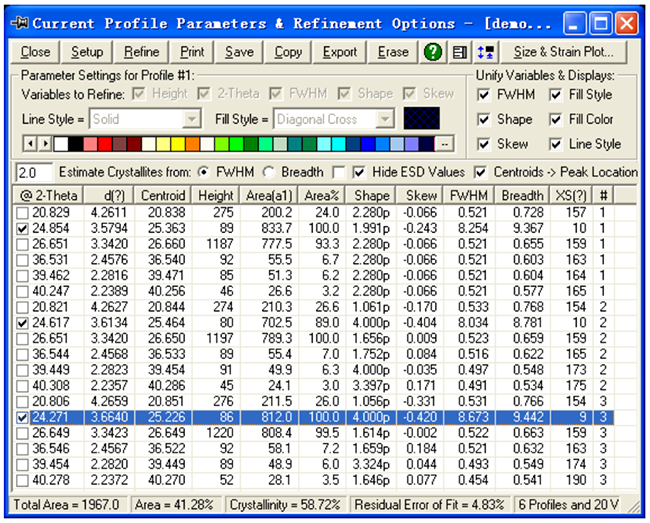Click the Residual Error of Fit status field
This screenshot has height=523, width=650.
(x=429, y=505)
